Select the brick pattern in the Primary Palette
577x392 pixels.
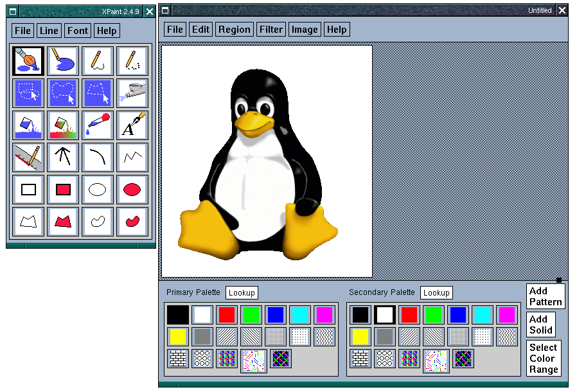point(178,358)
